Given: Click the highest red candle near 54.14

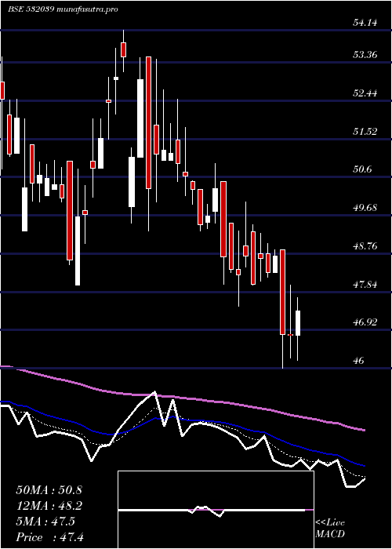Looking at the screenshot, I should [123, 49].
